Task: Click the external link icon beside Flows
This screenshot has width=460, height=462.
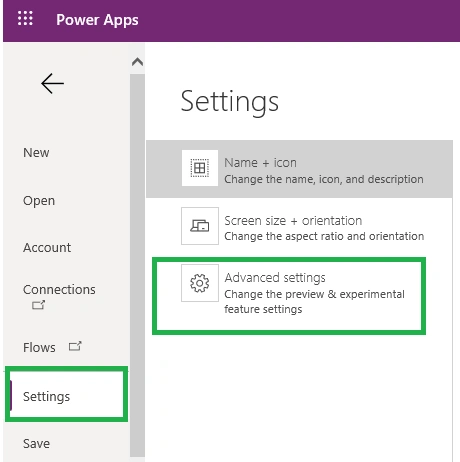Action: tap(75, 346)
